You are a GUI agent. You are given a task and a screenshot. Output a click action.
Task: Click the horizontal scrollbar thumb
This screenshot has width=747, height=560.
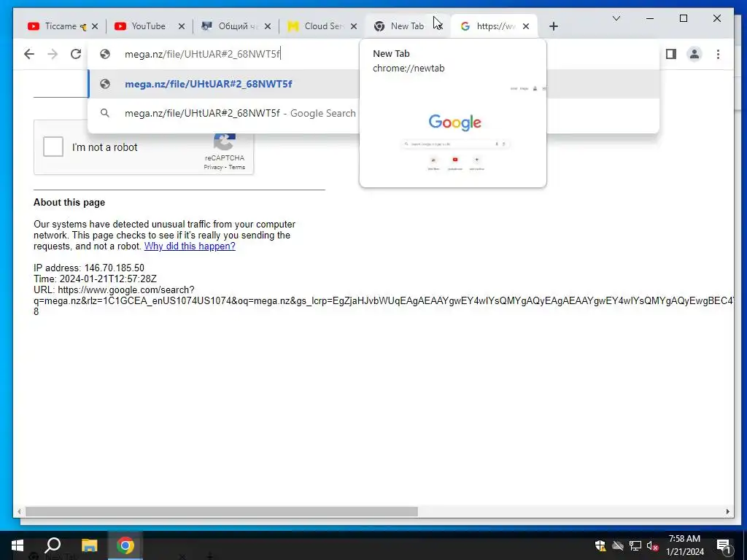[222, 511]
